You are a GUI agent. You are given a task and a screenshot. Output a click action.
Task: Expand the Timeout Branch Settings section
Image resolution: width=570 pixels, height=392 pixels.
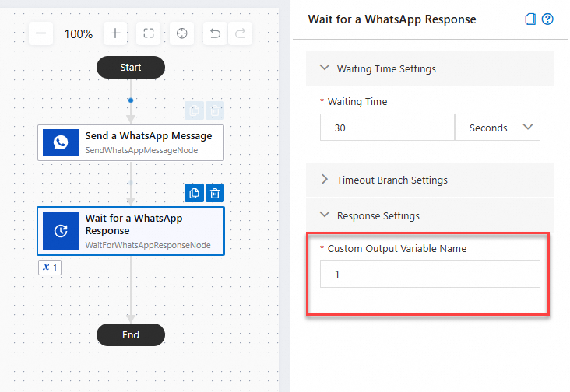coord(430,180)
